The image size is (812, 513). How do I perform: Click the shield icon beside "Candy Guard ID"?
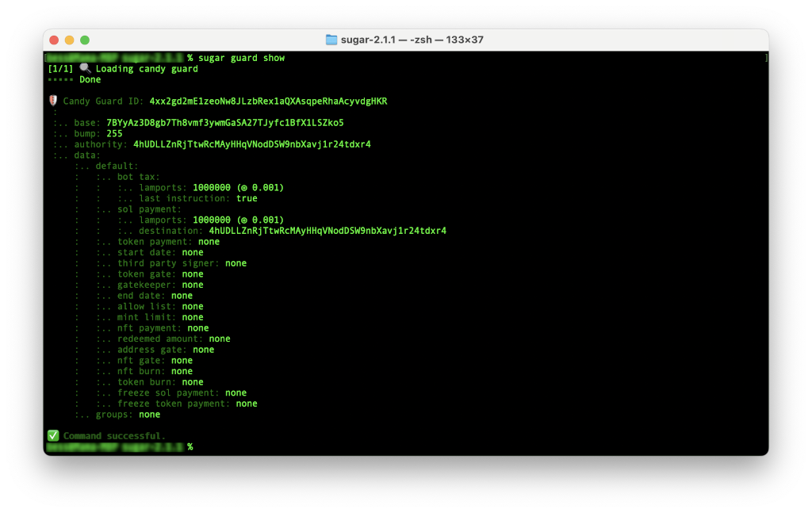(53, 101)
